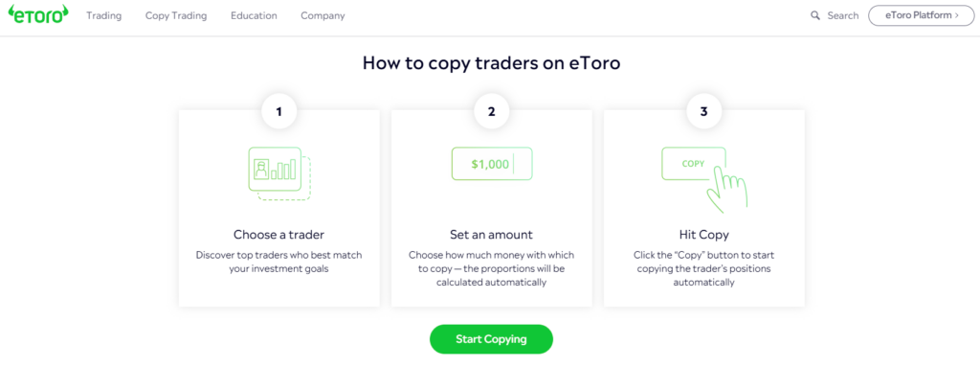Click the step 3 number circle
The height and width of the screenshot is (367, 980).
click(703, 112)
